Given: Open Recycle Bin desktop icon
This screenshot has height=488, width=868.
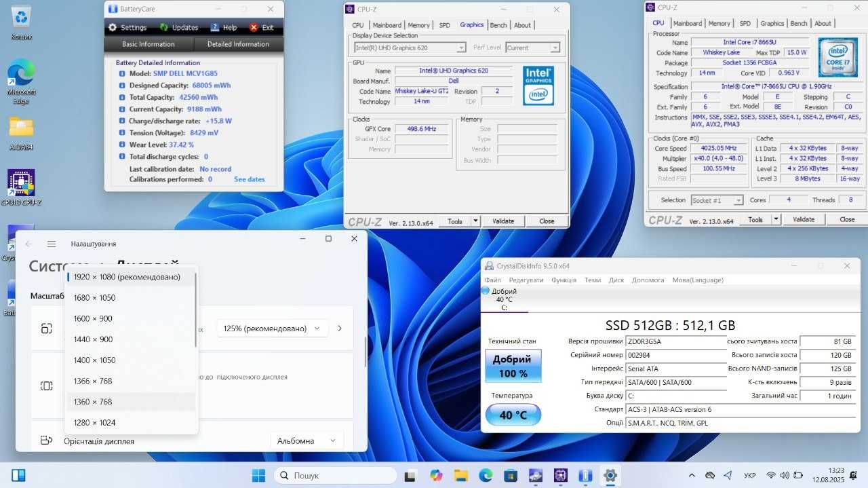Looking at the screenshot, I should [21, 22].
